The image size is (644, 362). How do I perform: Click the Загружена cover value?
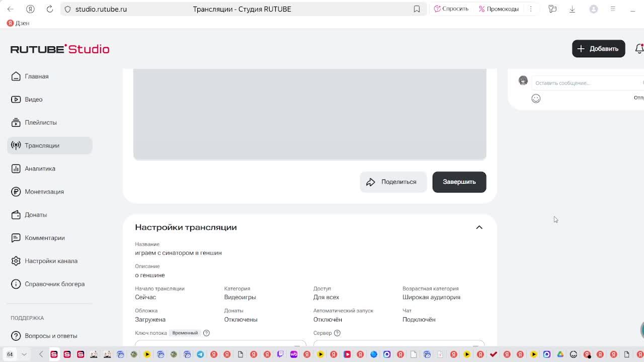[x=150, y=319]
